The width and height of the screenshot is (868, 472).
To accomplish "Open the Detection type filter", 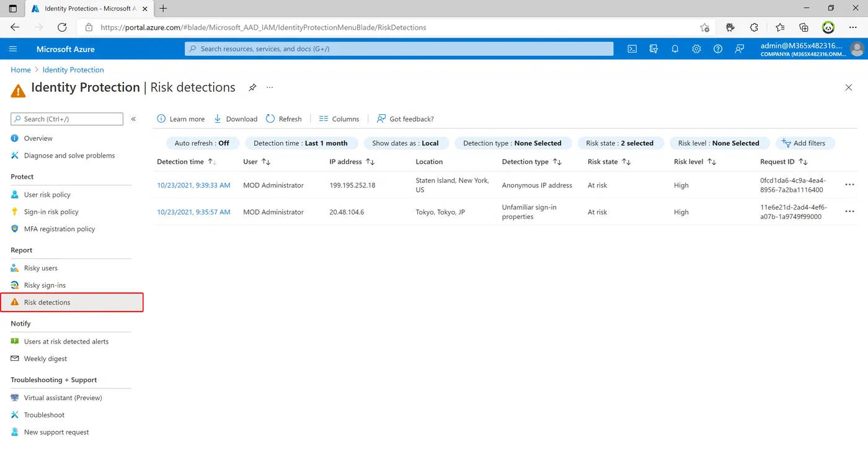I will pyautogui.click(x=512, y=143).
